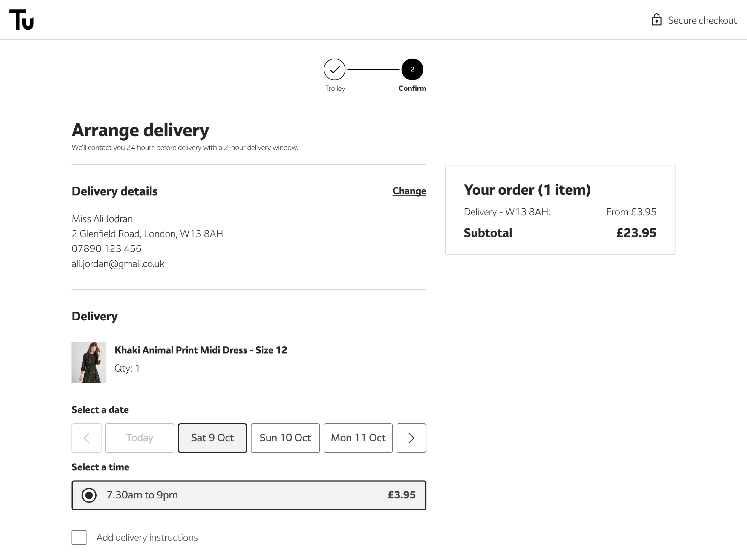747x560 pixels.
Task: Select the 7.30am to 9pm radio button
Action: [89, 495]
